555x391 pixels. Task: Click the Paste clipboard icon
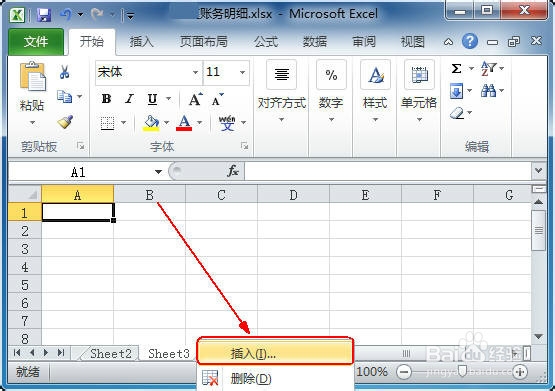32,76
